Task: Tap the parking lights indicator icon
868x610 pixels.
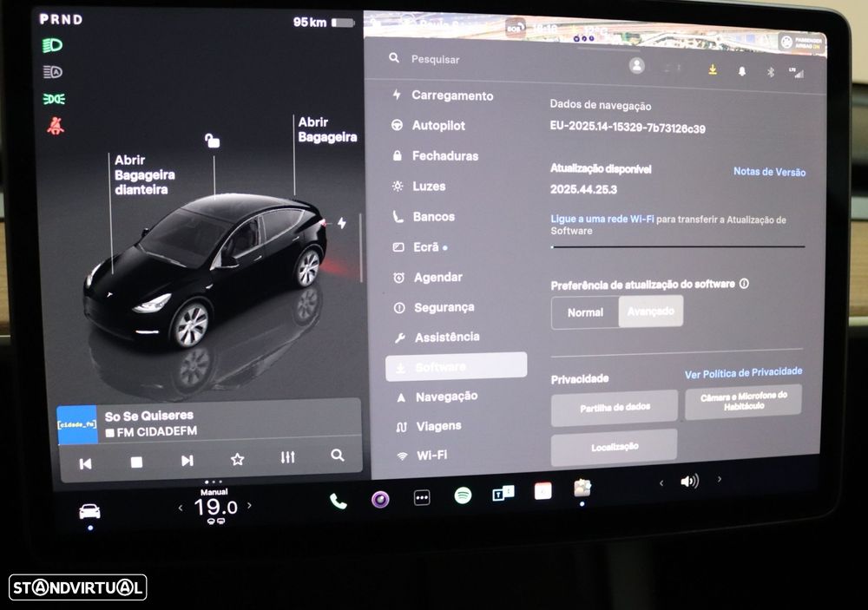Action: [54, 99]
